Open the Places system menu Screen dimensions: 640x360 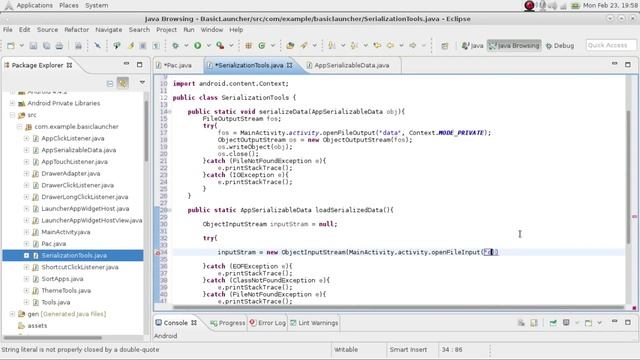[69, 5]
